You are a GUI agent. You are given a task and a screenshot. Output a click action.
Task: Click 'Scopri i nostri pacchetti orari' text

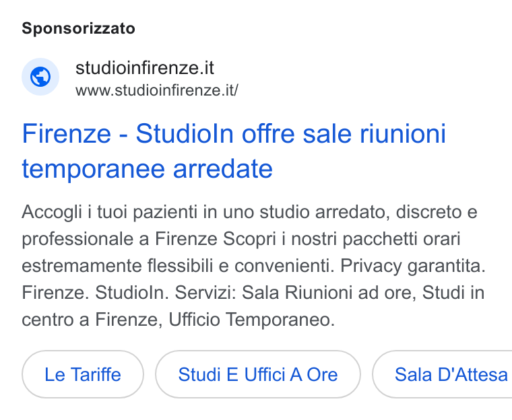coord(342,239)
